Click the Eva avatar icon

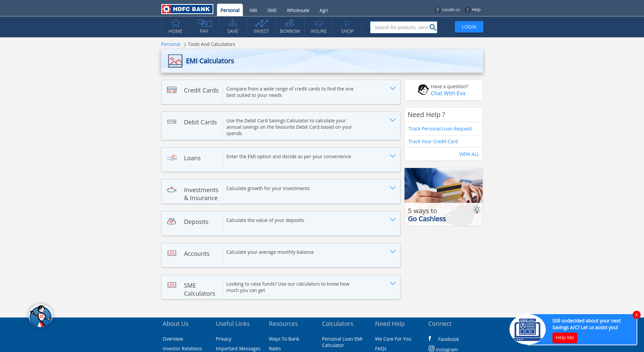[x=423, y=90]
